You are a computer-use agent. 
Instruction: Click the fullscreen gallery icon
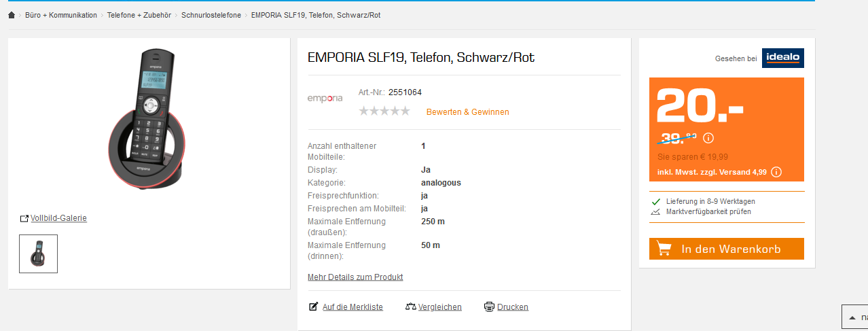click(24, 218)
